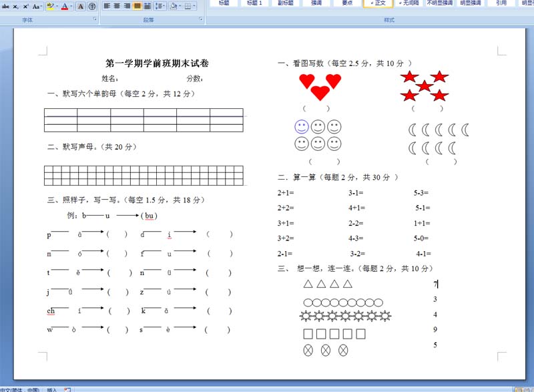Apply the 副标题 style
Screen dimensions: 534x392
tap(286, 3)
